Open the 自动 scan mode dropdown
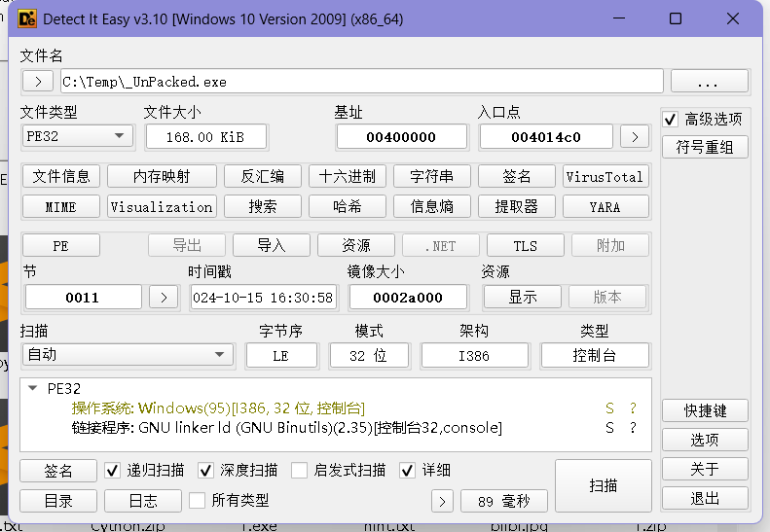The height and width of the screenshot is (532, 770). point(128,354)
